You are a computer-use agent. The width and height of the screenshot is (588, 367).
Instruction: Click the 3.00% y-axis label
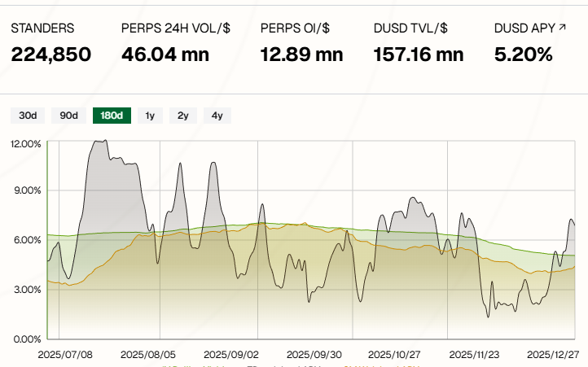click(x=28, y=290)
